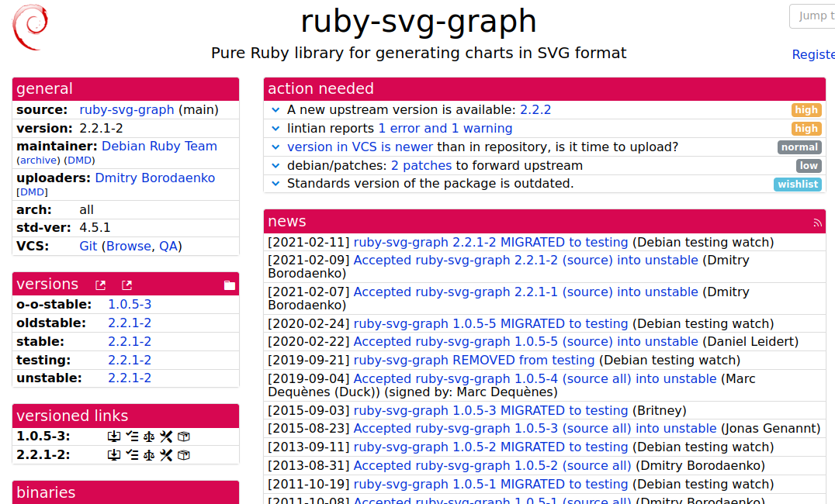Open the 1.0.5-2 MIGRATED to testing news link
Image resolution: width=835 pixels, height=504 pixels.
491,447
